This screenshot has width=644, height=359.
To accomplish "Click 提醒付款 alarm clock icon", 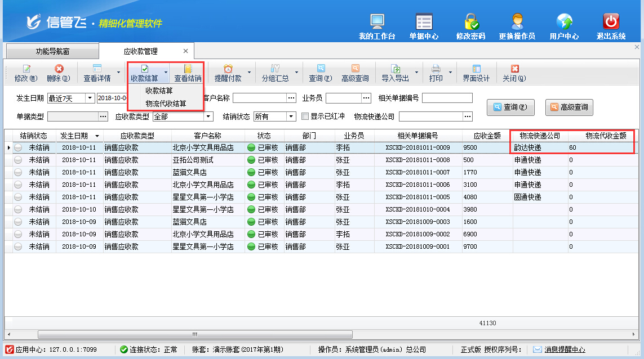I will pyautogui.click(x=228, y=69).
